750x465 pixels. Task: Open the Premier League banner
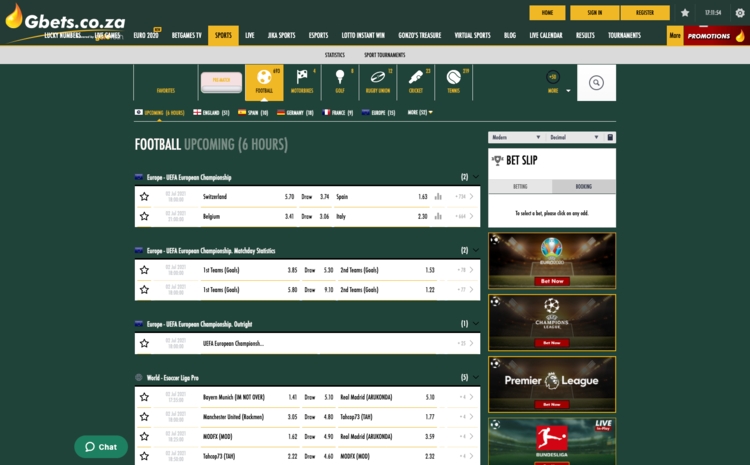(552, 384)
